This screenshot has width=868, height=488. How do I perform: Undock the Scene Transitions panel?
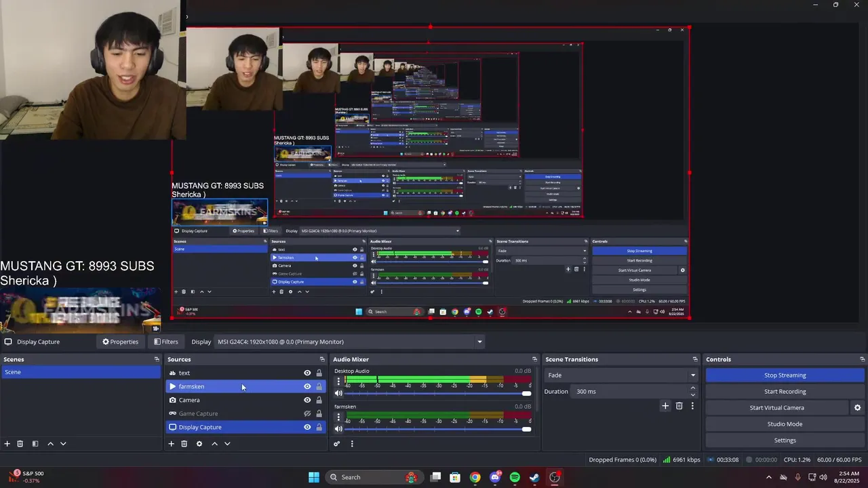point(695,359)
